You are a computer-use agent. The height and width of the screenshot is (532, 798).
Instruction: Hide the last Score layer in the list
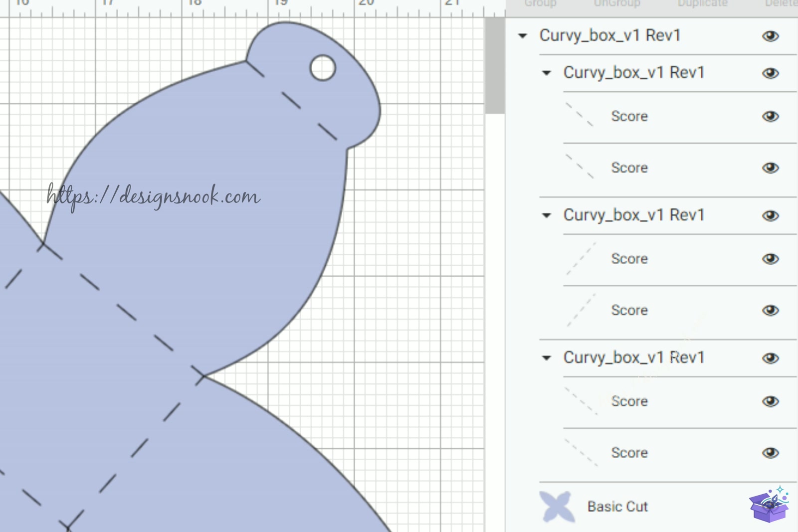click(x=771, y=453)
